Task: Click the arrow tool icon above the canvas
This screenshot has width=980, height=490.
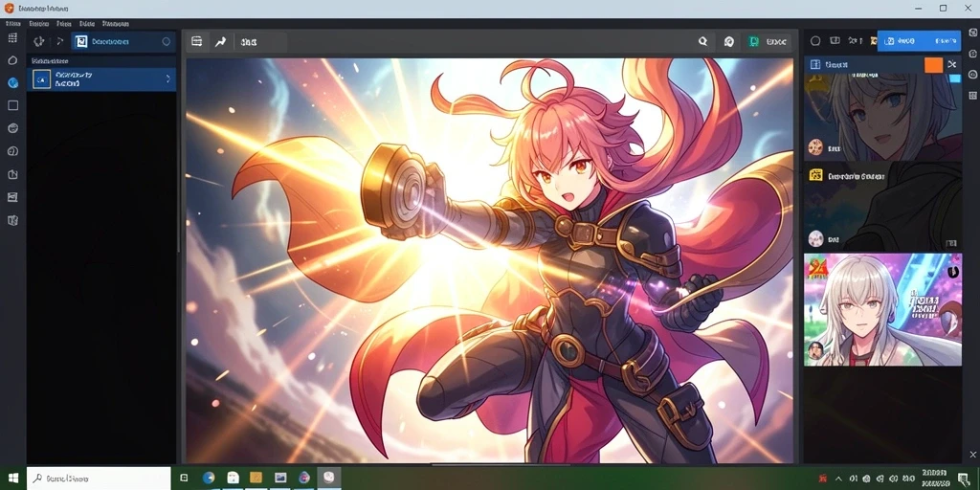Action: tap(220, 42)
